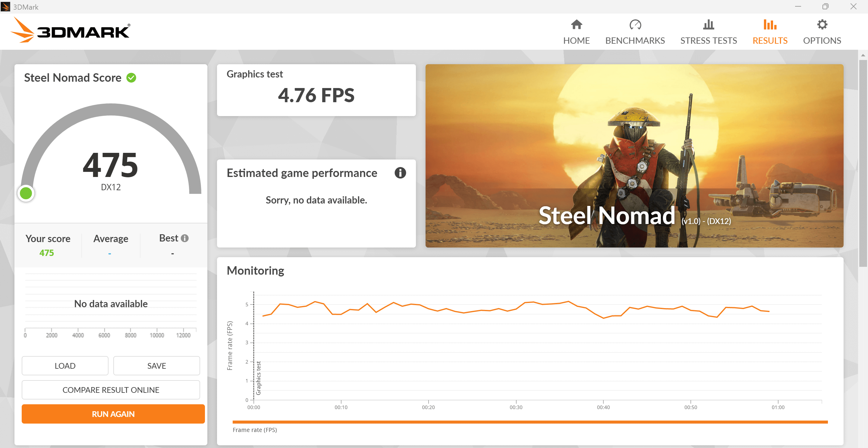Click the SAVE button
The image size is (868, 448).
pyautogui.click(x=156, y=366)
